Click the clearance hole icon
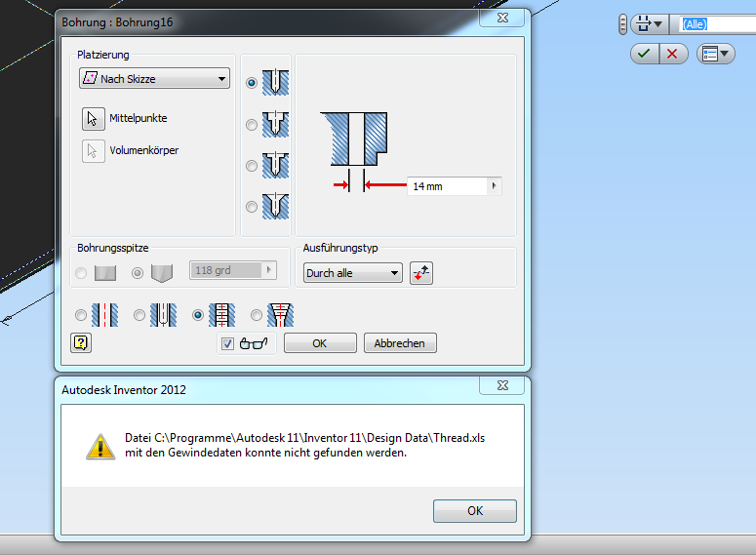 tap(163, 315)
